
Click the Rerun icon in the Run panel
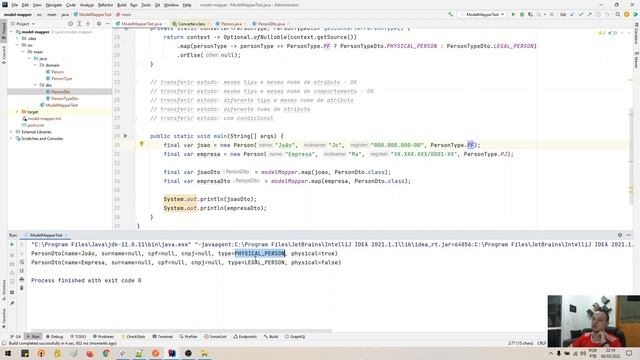click(x=12, y=244)
